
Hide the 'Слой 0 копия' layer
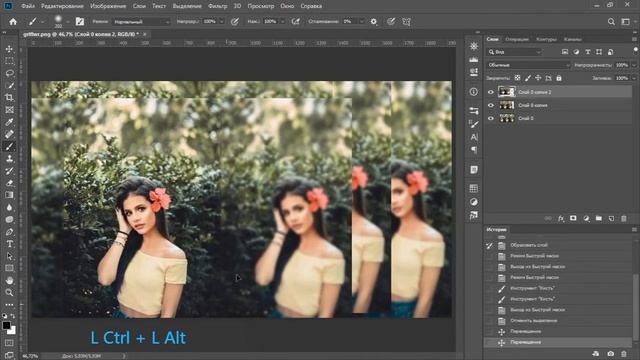tap(491, 105)
